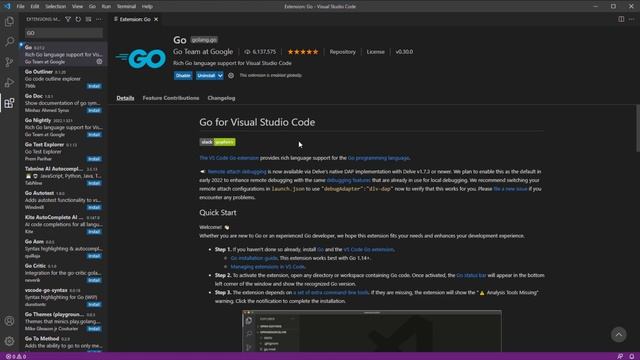This screenshot has width=640, height=360.
Task: Click the feedback icon in status bar
Action: click(620, 356)
